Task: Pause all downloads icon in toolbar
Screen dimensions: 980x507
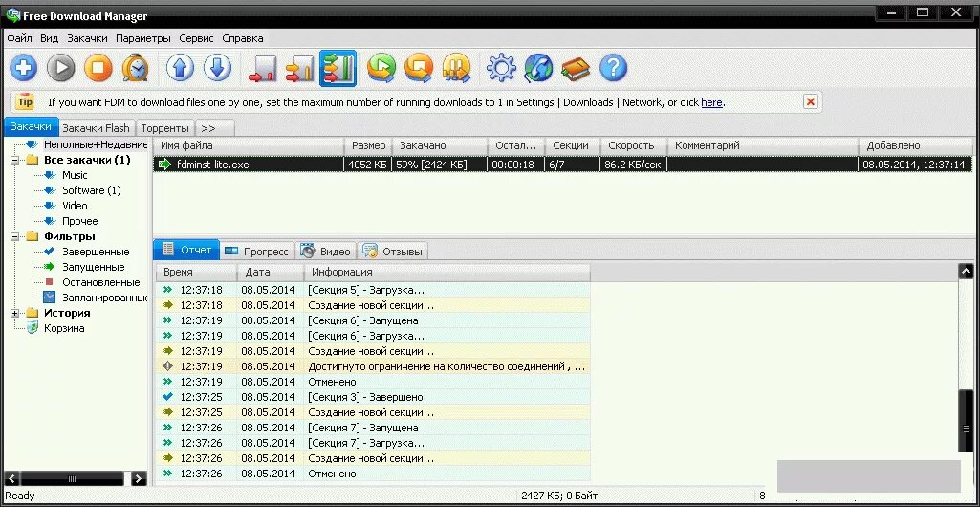Action: click(456, 68)
